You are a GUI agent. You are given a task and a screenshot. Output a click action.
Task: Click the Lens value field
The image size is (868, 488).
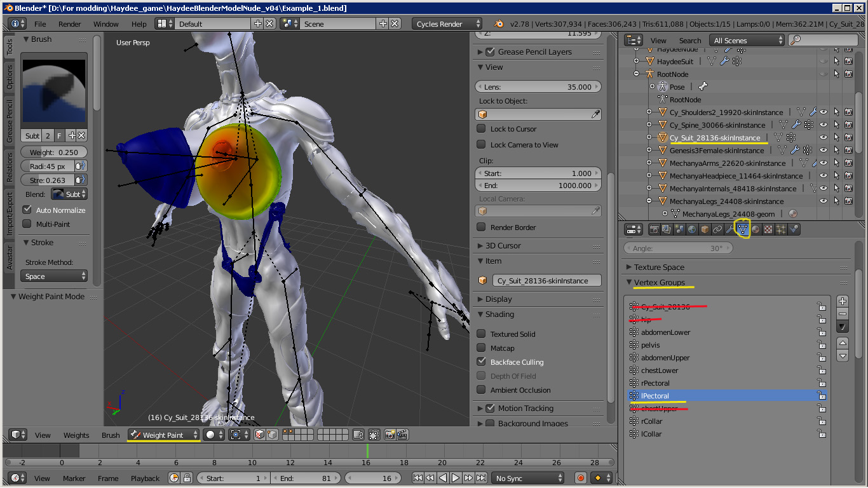pos(538,87)
